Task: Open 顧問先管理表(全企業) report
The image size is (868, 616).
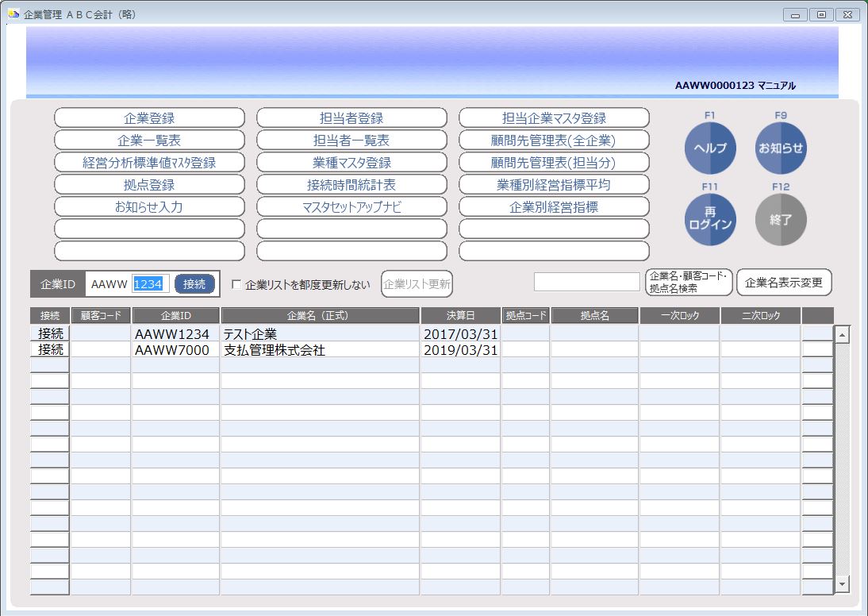Action: (x=553, y=140)
